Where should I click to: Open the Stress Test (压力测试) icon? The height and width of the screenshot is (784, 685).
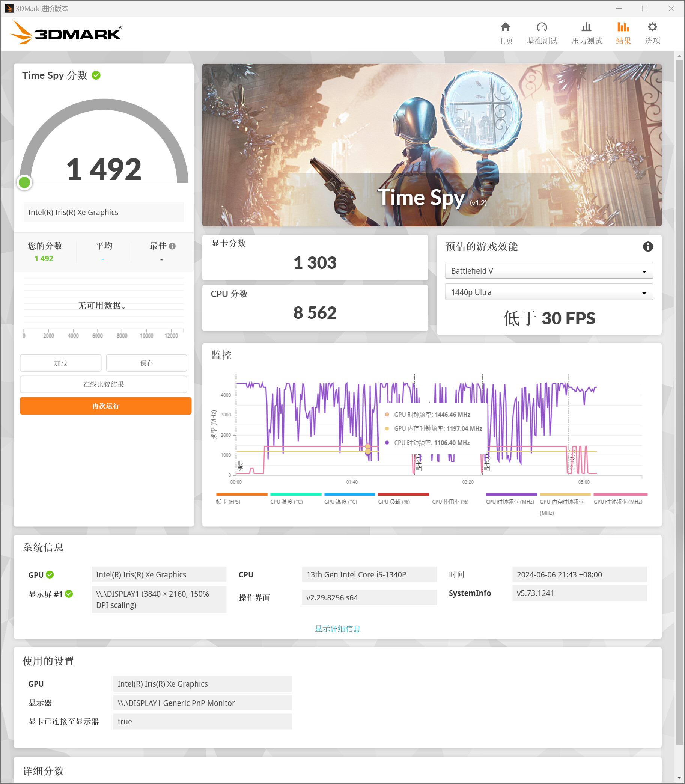click(x=586, y=27)
